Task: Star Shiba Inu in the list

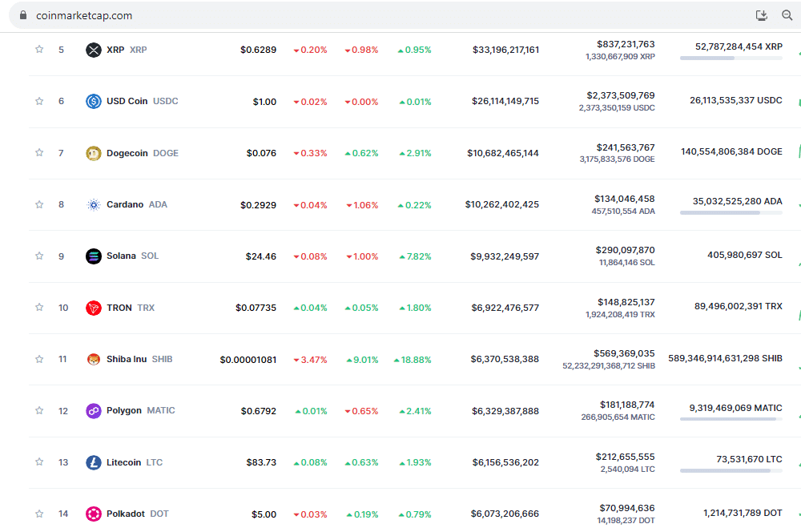Action: pyautogui.click(x=39, y=359)
